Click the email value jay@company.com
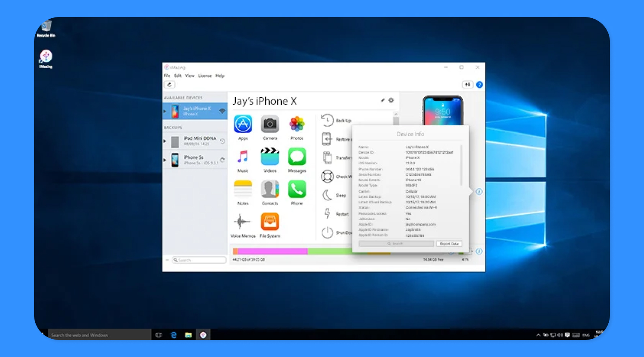 [x=421, y=224]
